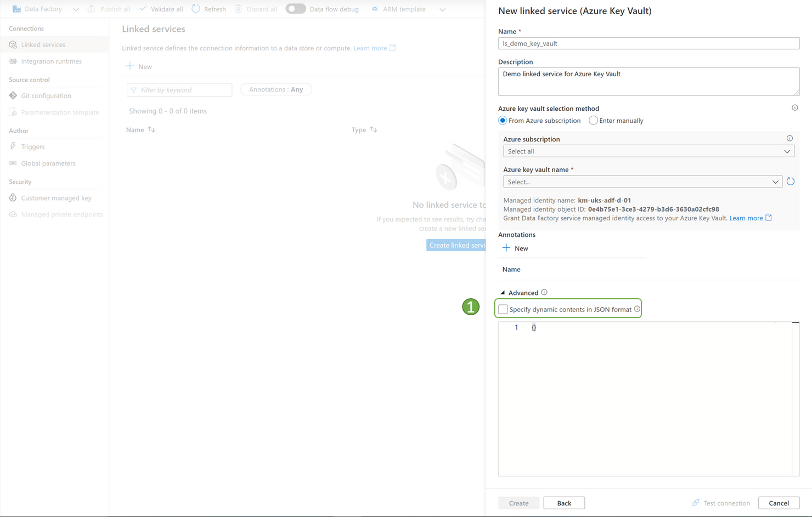Image resolution: width=812 pixels, height=517 pixels.
Task: Refresh the Azure key vault name list
Action: (791, 181)
